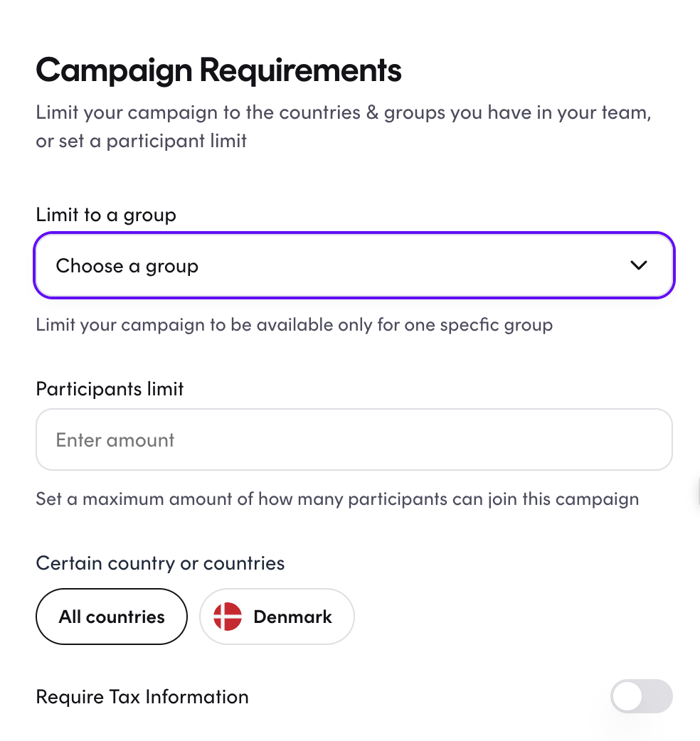The height and width of the screenshot is (741, 700).
Task: Click the grey track of Tax Information toggle
Action: tap(659, 696)
